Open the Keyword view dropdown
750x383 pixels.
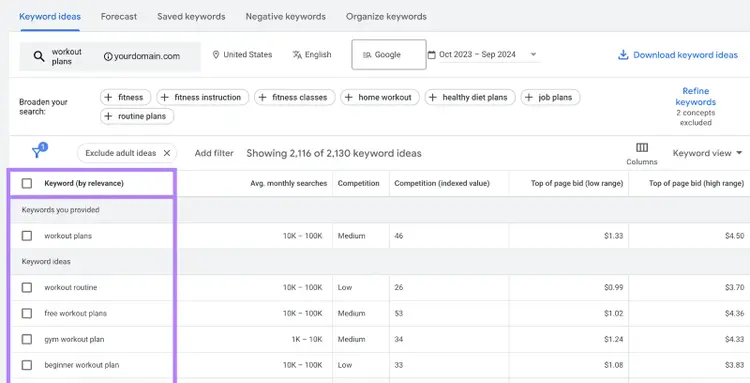tap(707, 153)
